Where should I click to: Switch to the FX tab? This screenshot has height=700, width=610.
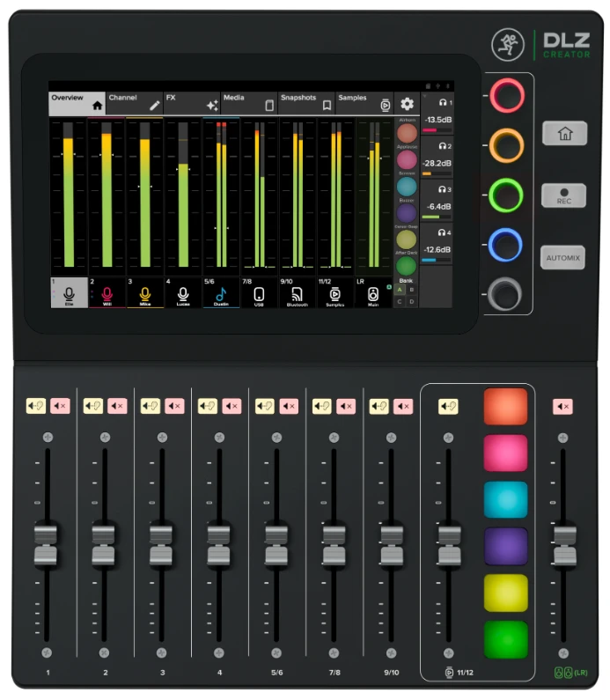[192, 104]
